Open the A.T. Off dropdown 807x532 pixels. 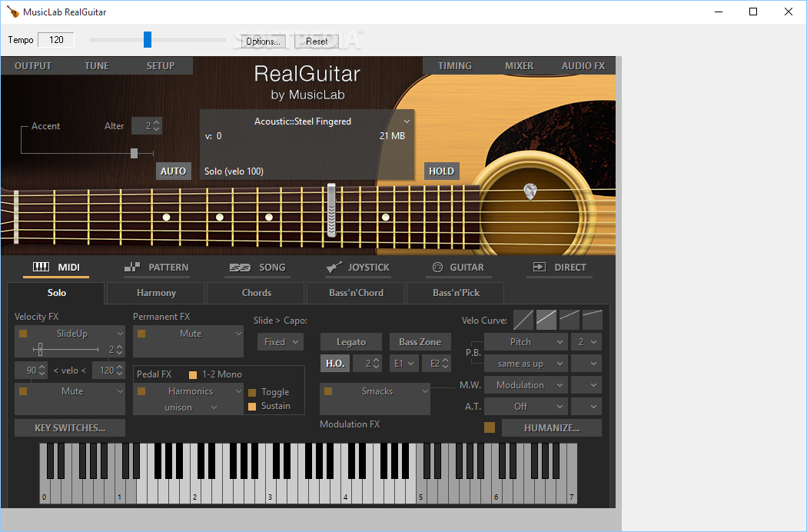coord(526,407)
